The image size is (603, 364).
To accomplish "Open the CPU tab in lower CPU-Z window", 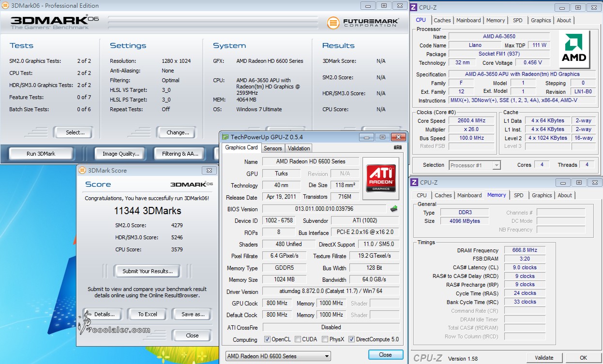I will pos(422,195).
